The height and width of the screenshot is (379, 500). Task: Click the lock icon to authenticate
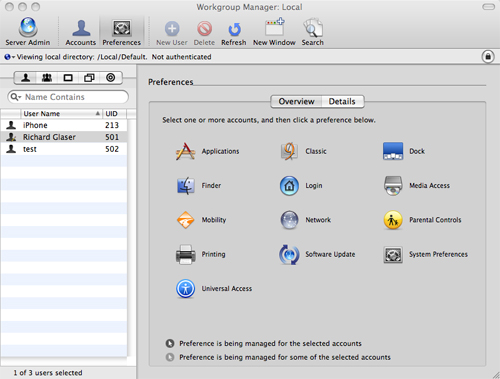pyautogui.click(x=488, y=56)
